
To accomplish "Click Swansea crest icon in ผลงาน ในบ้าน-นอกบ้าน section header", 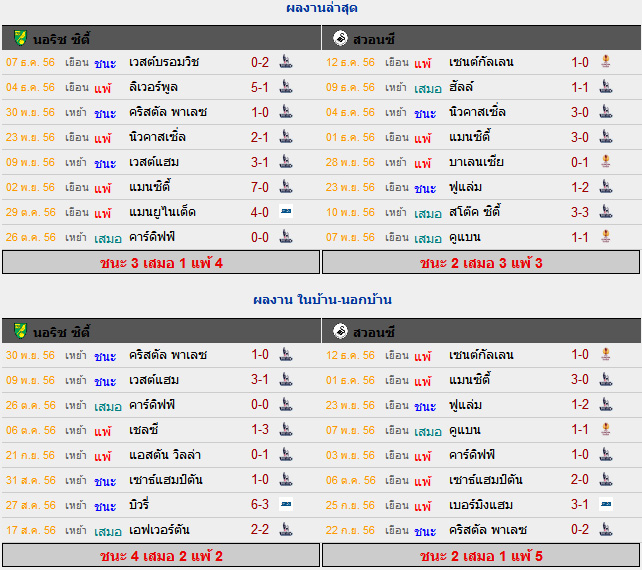I will pos(340,331).
